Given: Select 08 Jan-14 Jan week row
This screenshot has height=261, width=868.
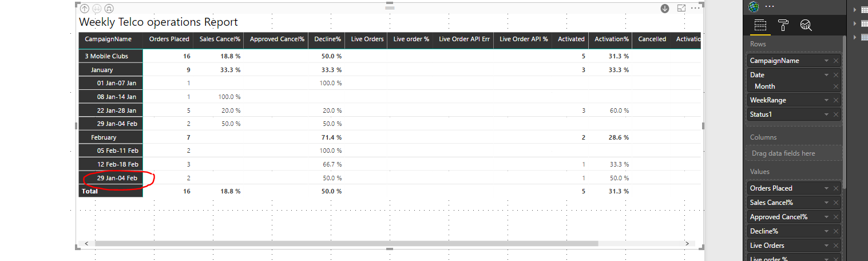Looking at the screenshot, I should click(x=110, y=97).
